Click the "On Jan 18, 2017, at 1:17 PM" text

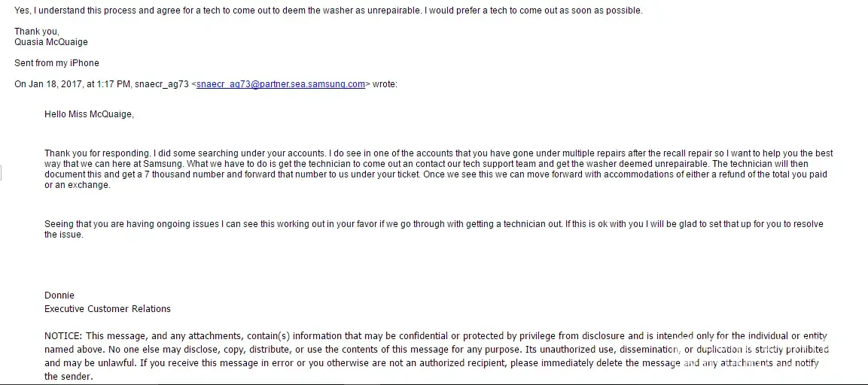[x=73, y=84]
